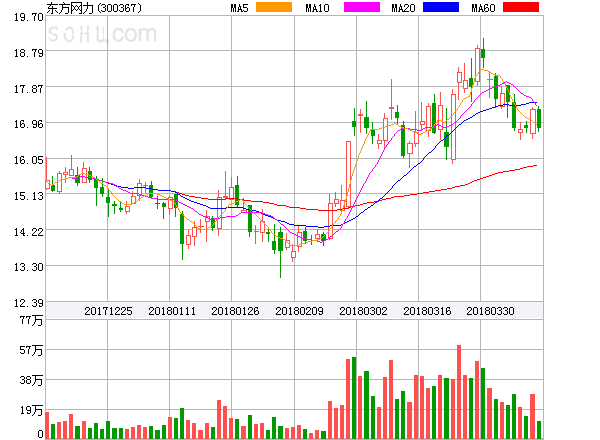The image size is (600, 440).
Task: Click the red MA60 legend swatch
Action: click(x=521, y=7)
